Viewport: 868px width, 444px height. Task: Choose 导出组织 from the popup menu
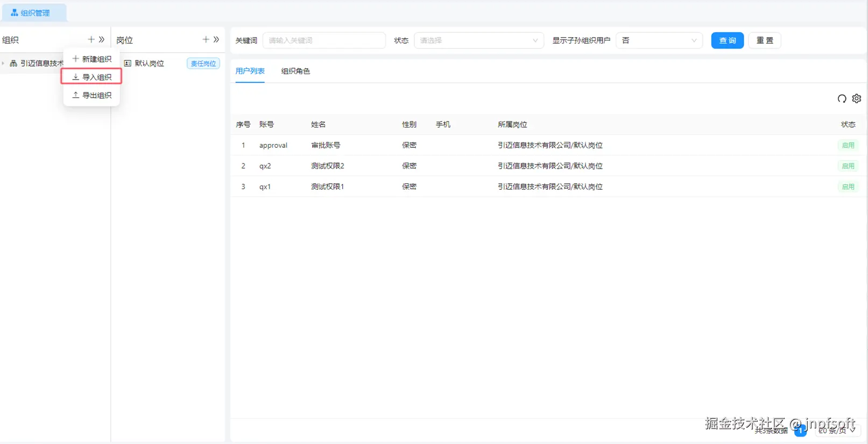coord(92,95)
